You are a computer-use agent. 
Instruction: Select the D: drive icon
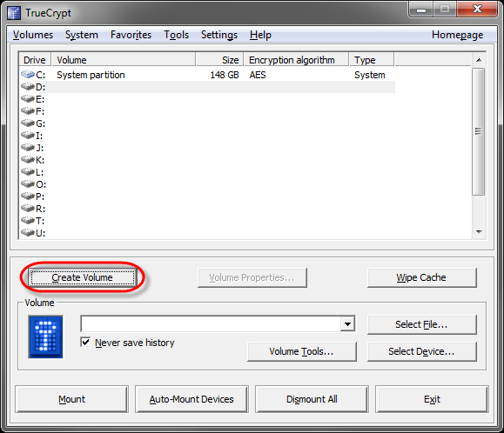click(28, 87)
